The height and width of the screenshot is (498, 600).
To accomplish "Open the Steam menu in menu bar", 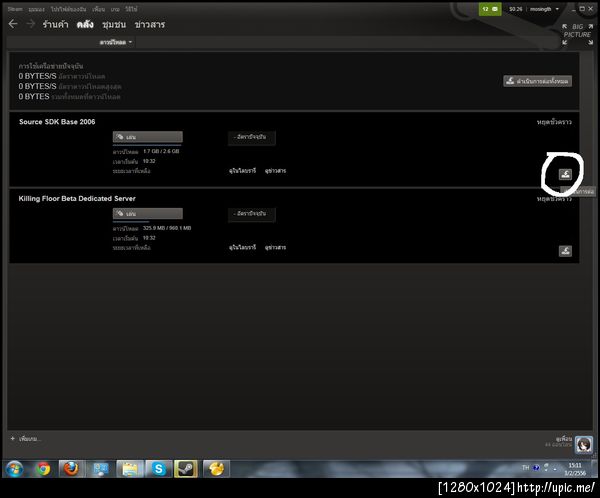I will 15,9.
